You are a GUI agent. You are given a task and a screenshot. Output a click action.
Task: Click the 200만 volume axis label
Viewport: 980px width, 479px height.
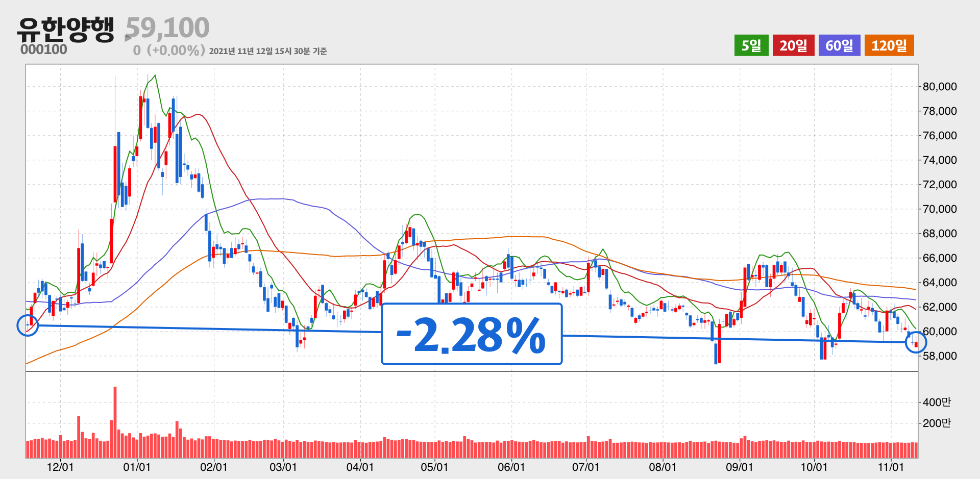937,423
